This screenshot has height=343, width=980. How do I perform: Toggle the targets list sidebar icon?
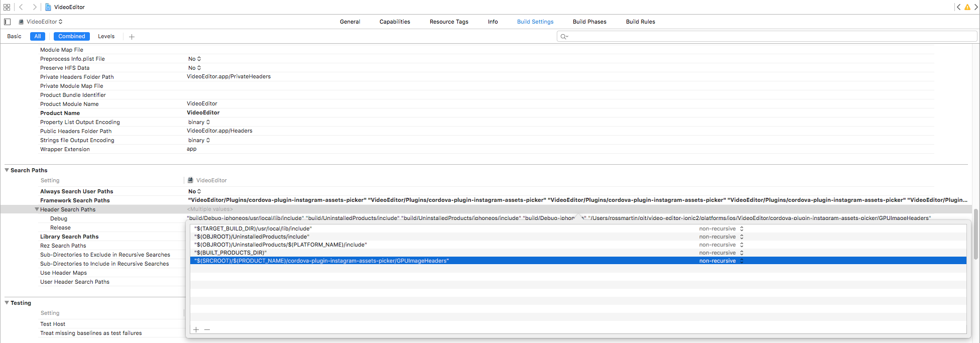tap(7, 22)
